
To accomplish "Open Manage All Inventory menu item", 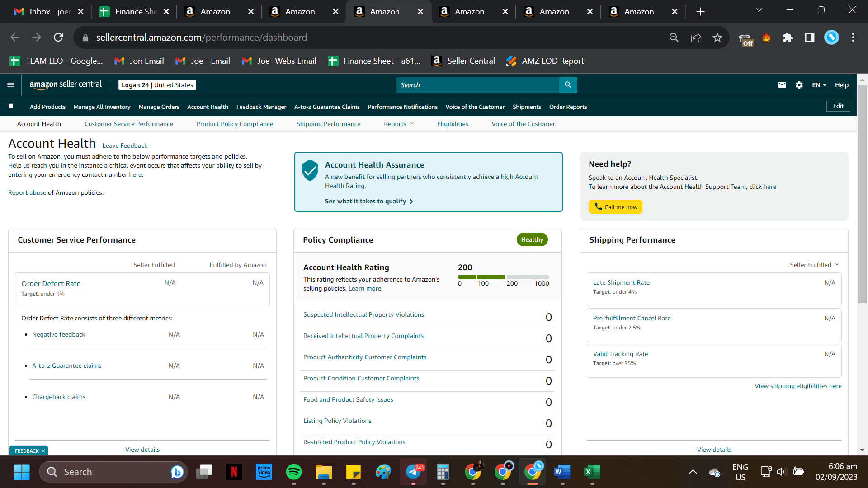I will [102, 107].
